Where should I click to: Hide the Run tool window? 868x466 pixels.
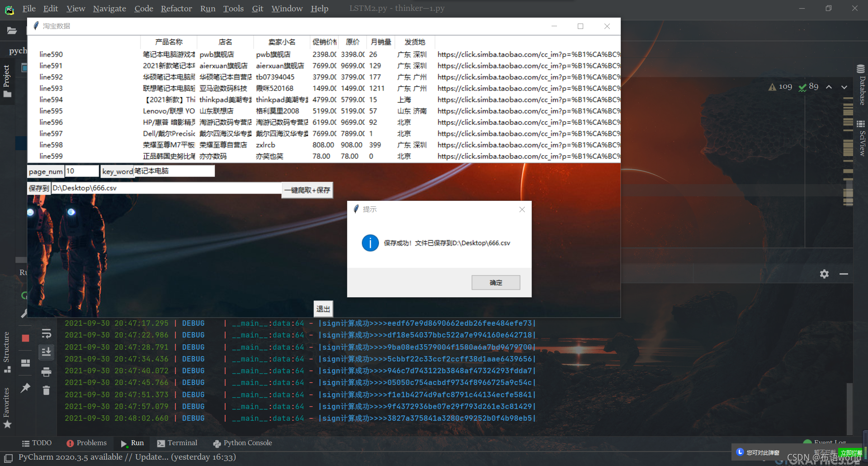click(844, 274)
